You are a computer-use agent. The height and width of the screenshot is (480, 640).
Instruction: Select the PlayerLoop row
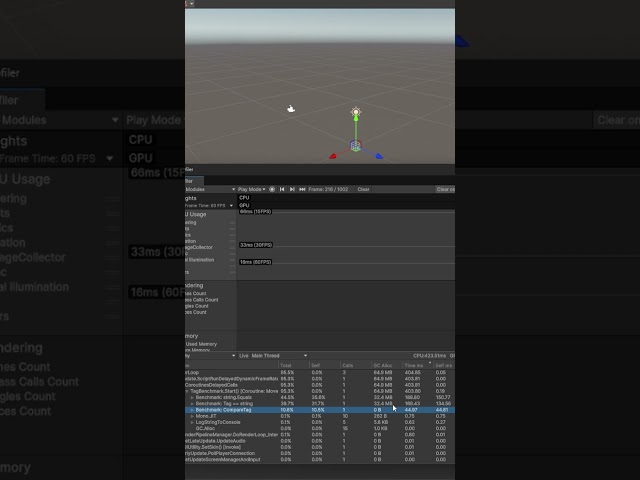[x=320, y=372]
